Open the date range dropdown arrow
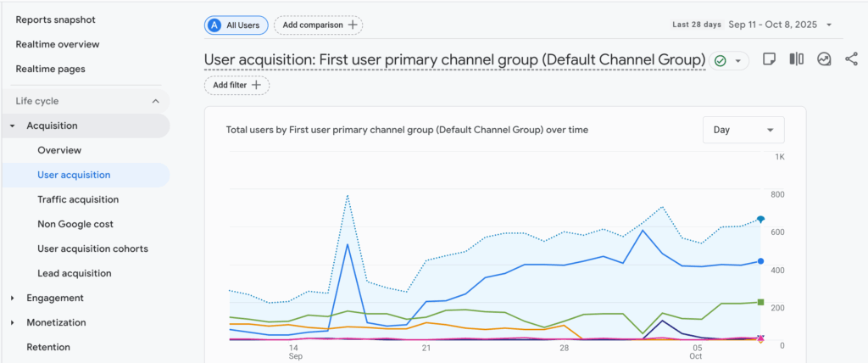The height and width of the screenshot is (363, 868). (x=829, y=25)
